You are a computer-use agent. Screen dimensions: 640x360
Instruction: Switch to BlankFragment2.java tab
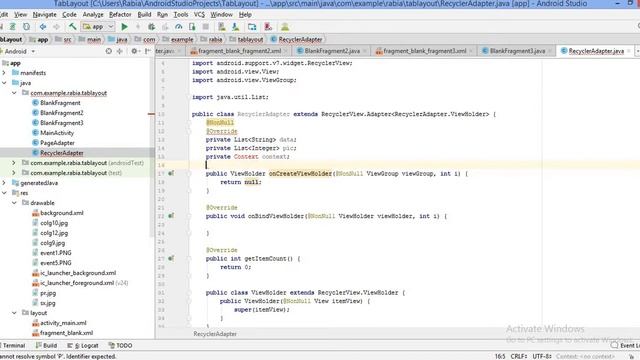[x=332, y=51]
